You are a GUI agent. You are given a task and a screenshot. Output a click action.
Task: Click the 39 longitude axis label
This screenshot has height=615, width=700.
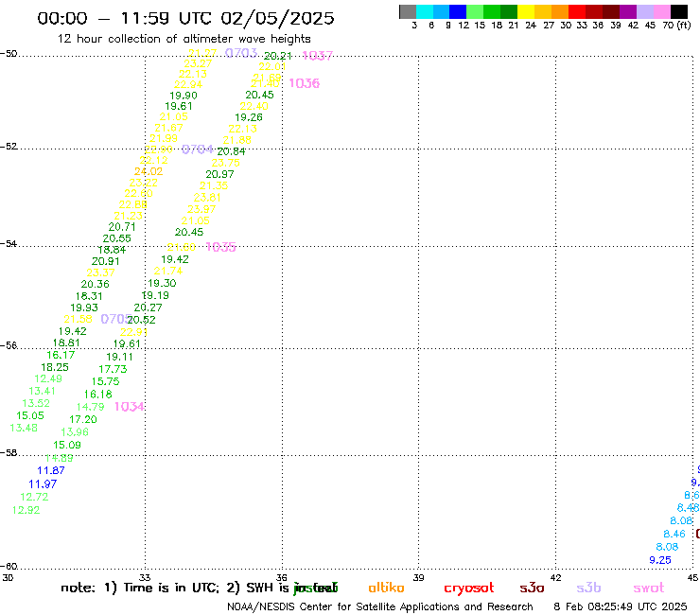click(x=418, y=577)
